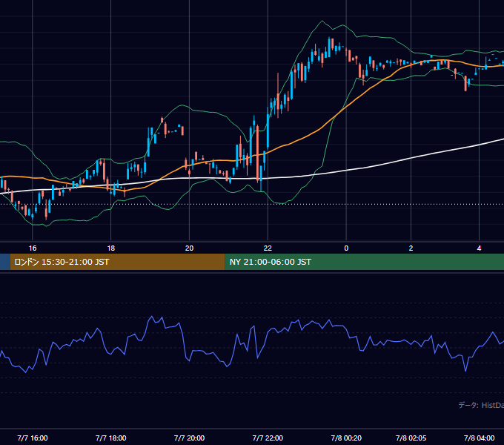Click the 7/7 16:00 date label
This screenshot has height=445, width=504.
click(33, 438)
